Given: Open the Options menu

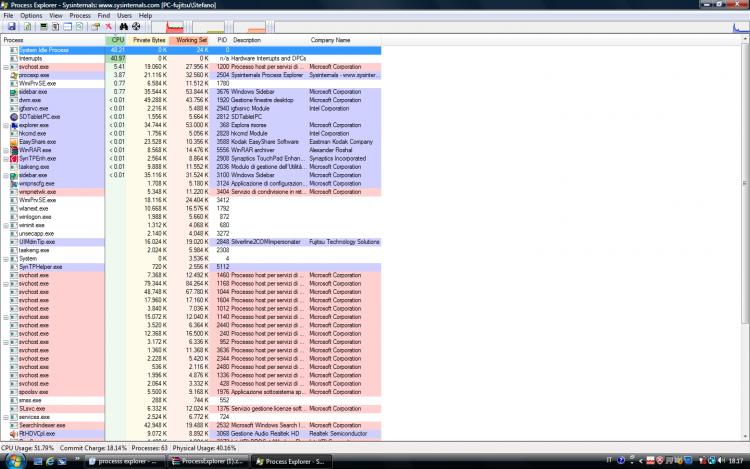Looking at the screenshot, I should click(31, 16).
